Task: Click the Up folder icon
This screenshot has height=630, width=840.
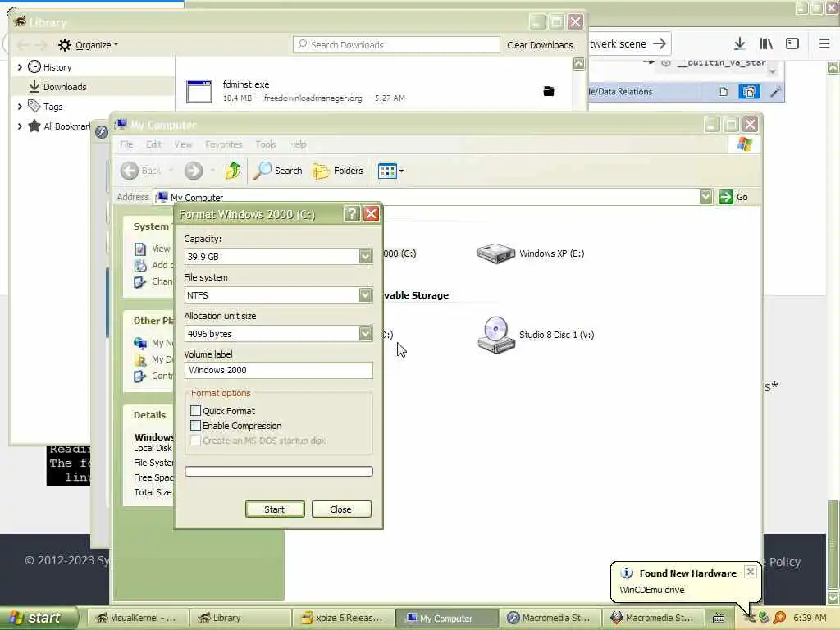Action: (x=233, y=171)
